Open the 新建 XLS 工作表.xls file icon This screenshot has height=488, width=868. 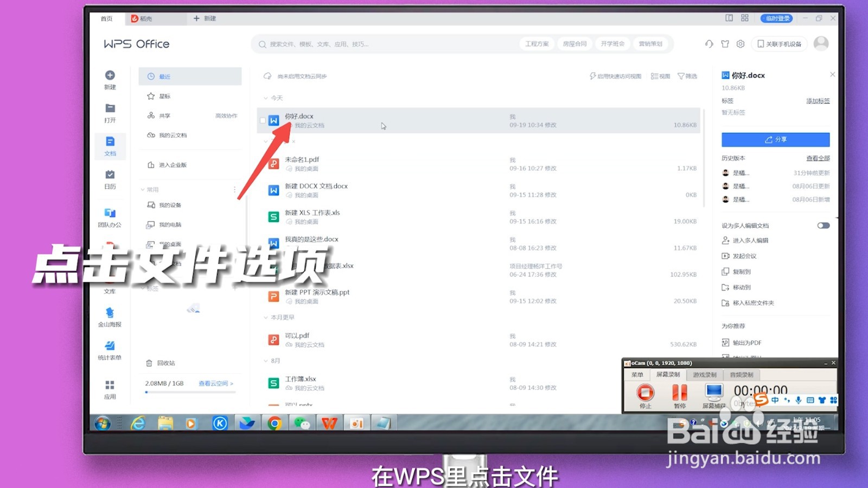point(274,217)
